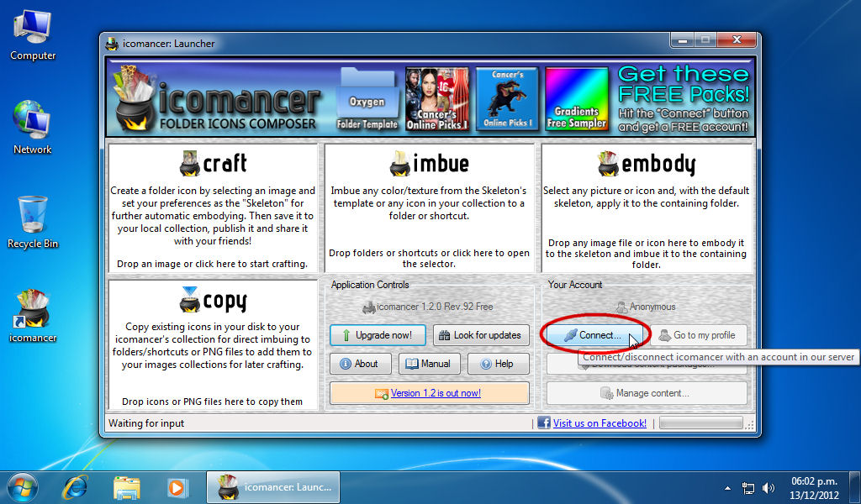Select the Gradients Free Sampler pack thumbnail

[x=577, y=99]
